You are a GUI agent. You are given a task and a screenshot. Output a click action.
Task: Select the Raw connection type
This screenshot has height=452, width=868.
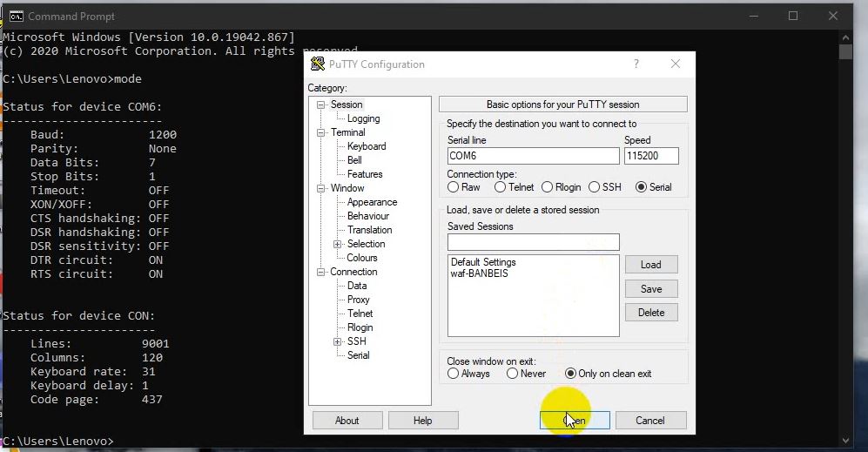coord(453,187)
